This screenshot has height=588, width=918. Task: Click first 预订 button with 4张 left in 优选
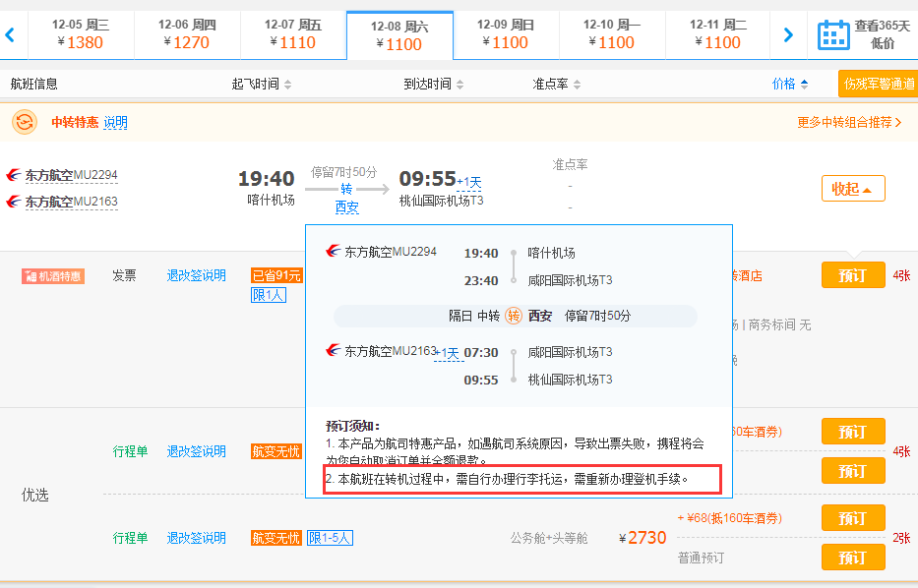tap(853, 432)
